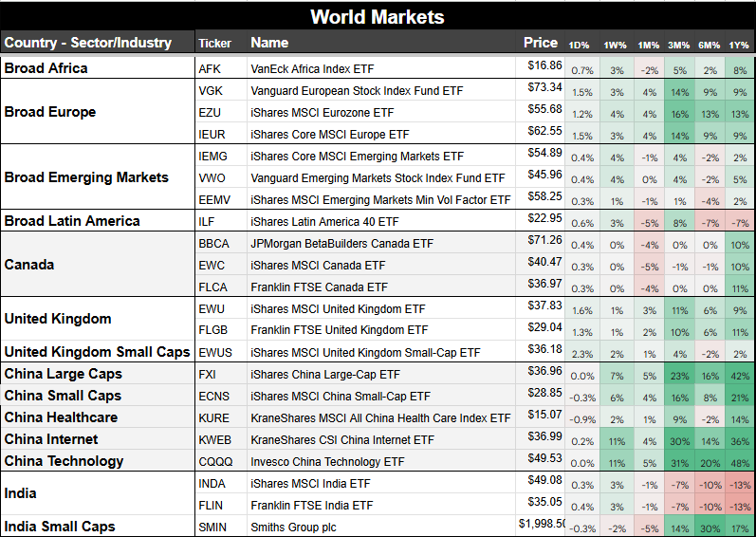Select the Broad Africa category cell
Viewport: 756px width, 537px height.
click(x=98, y=68)
